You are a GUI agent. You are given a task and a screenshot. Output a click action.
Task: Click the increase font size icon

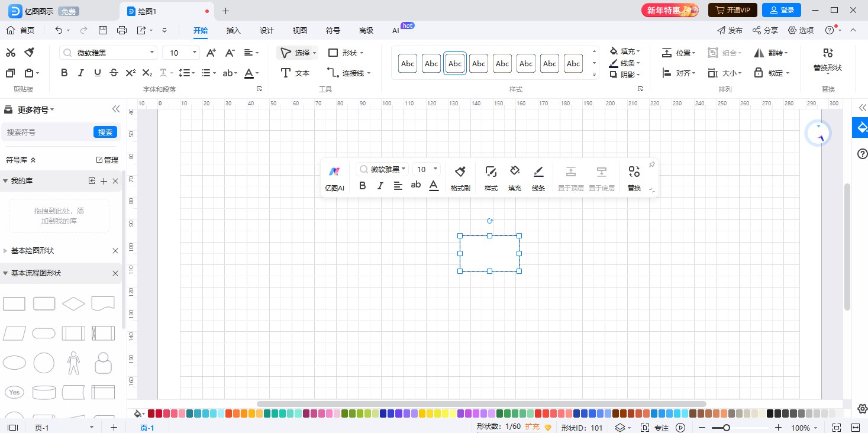point(211,53)
